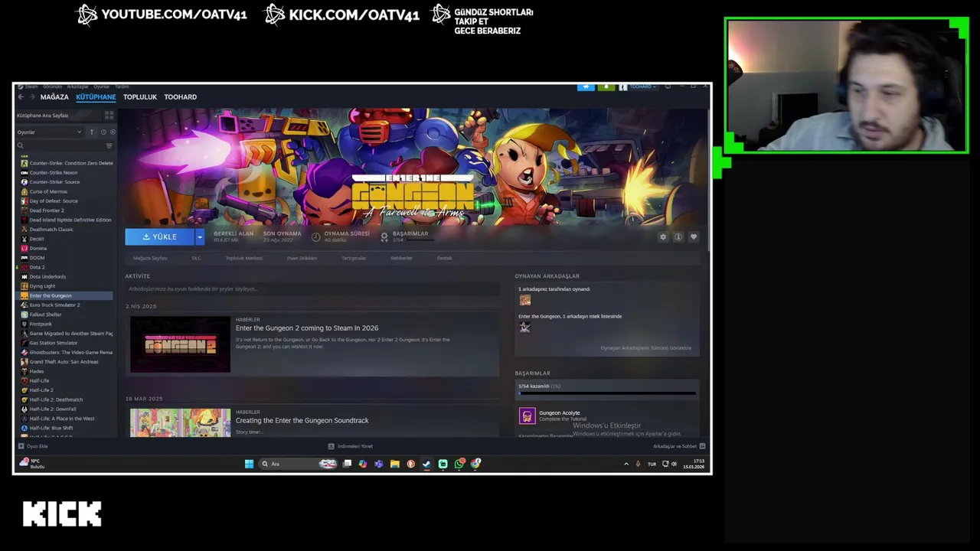The image size is (980, 551).
Task: Select Grand Theft Auto: San Andreas
Action: [x=64, y=362]
